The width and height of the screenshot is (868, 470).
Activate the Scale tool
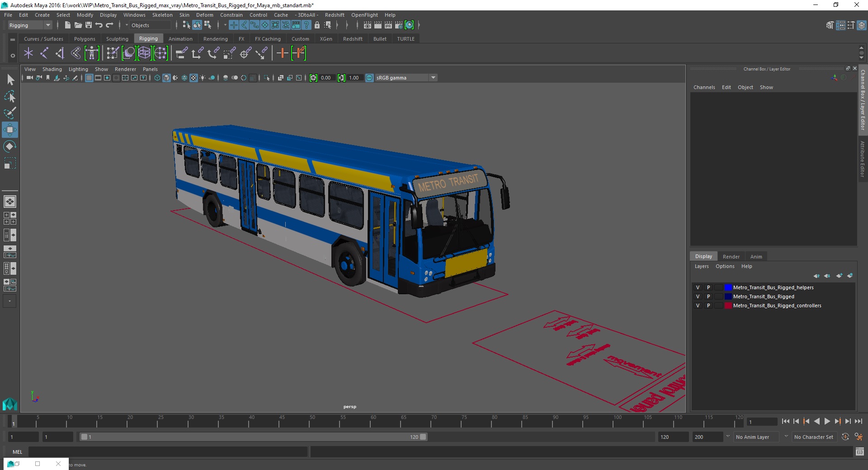tap(10, 163)
